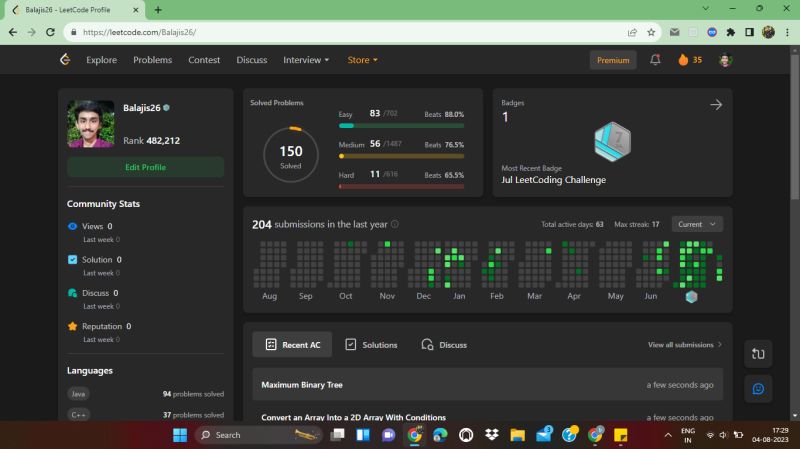
Task: Switch to the Recent AC tab
Action: [292, 345]
